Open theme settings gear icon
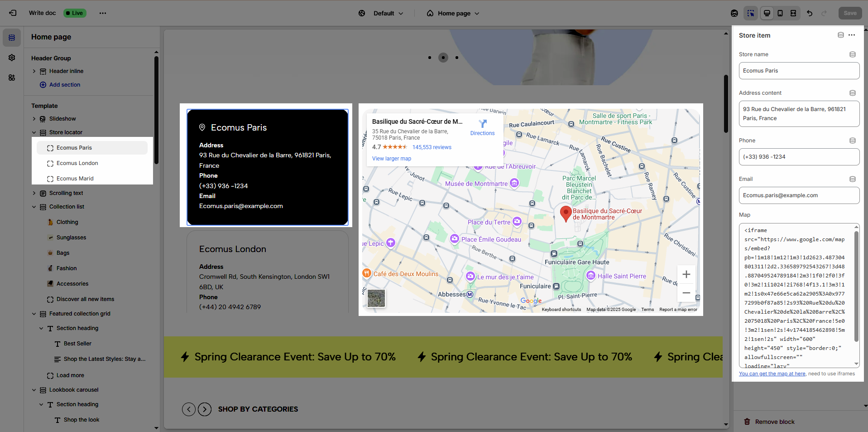Image resolution: width=868 pixels, height=432 pixels. 12,58
